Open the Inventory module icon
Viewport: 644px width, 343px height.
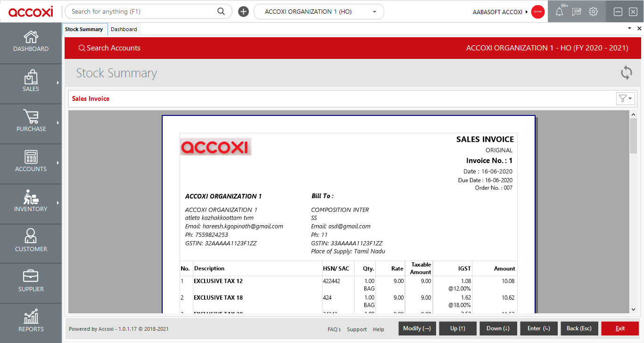click(31, 197)
